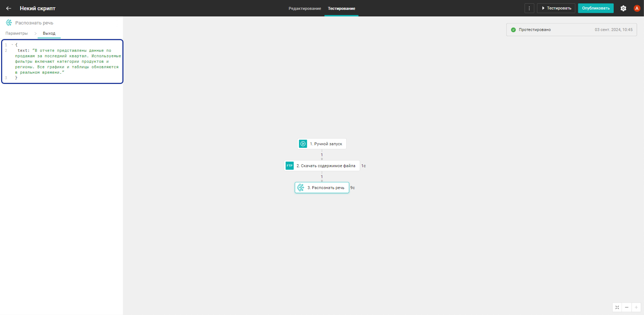
Task: Click the Распознать речь panel title
Action: tap(34, 23)
